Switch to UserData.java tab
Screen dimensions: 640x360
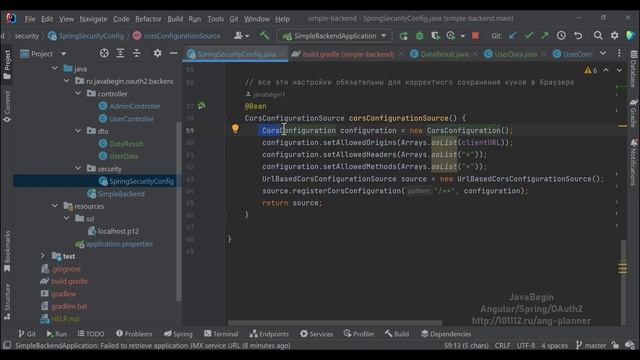[x=516, y=54]
